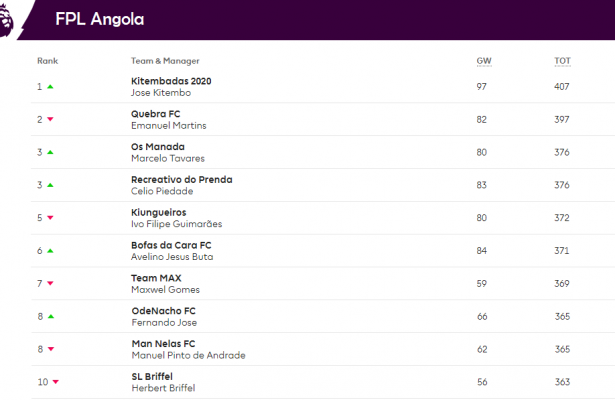Click the green up arrow beside OdeNacho FC
Viewport: 615px width, 400px height.
pyautogui.click(x=50, y=316)
